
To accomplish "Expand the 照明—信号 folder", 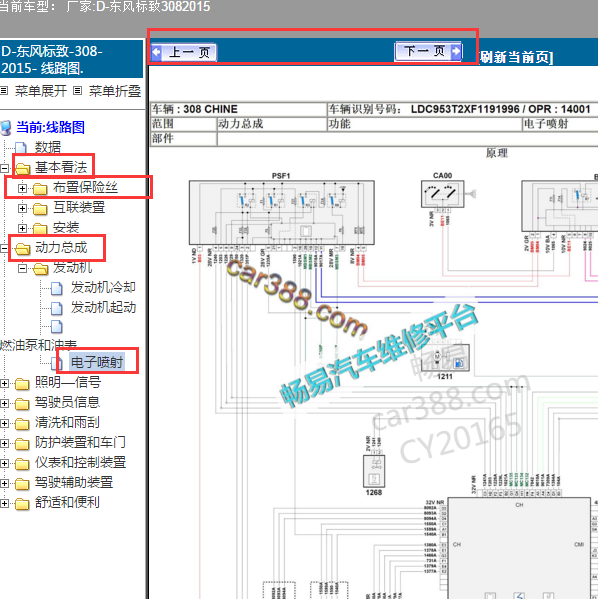I will click(x=4, y=383).
